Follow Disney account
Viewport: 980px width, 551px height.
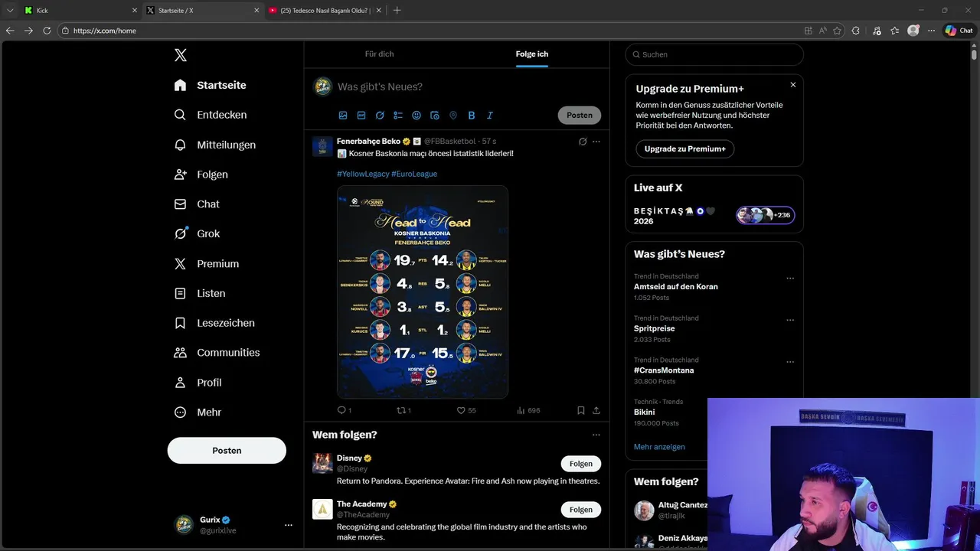581,464
